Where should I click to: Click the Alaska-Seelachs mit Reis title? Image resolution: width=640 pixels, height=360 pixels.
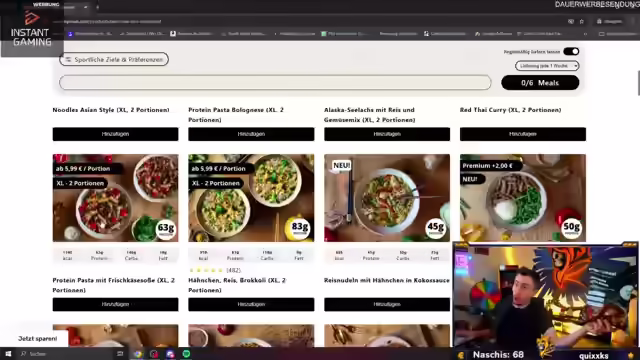[x=369, y=115]
